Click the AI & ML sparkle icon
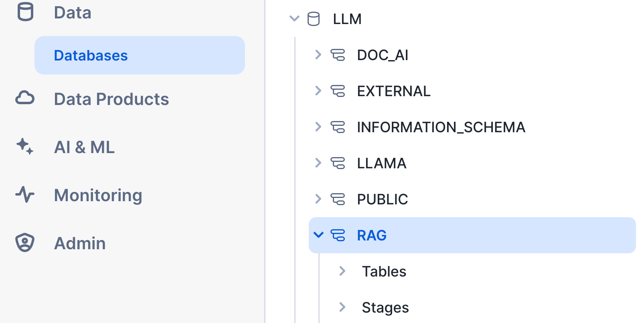Image resolution: width=644 pixels, height=323 pixels. tap(25, 146)
